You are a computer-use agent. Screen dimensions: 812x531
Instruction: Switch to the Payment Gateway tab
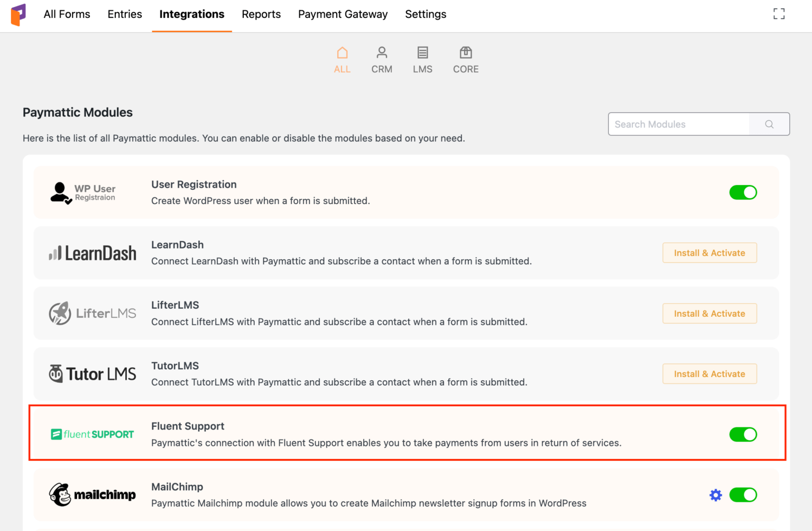point(343,14)
